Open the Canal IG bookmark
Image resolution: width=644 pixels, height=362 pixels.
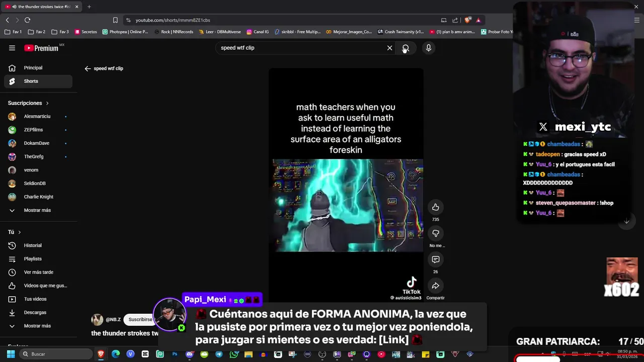258,32
